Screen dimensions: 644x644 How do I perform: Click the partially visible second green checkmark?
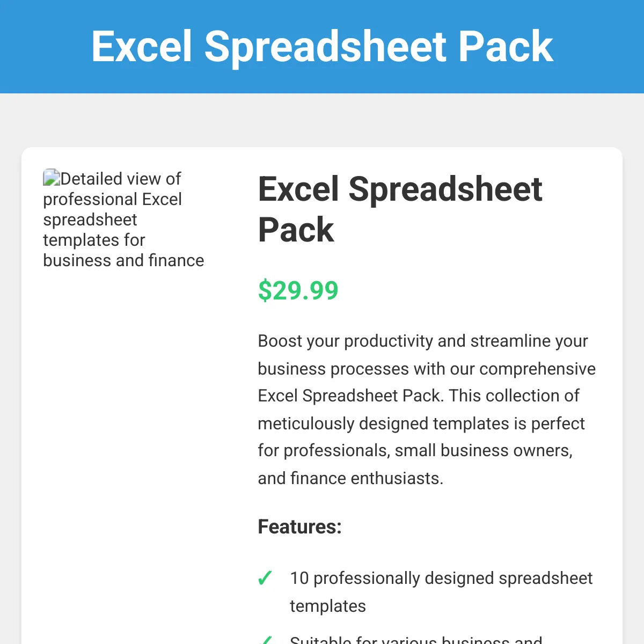(265, 640)
